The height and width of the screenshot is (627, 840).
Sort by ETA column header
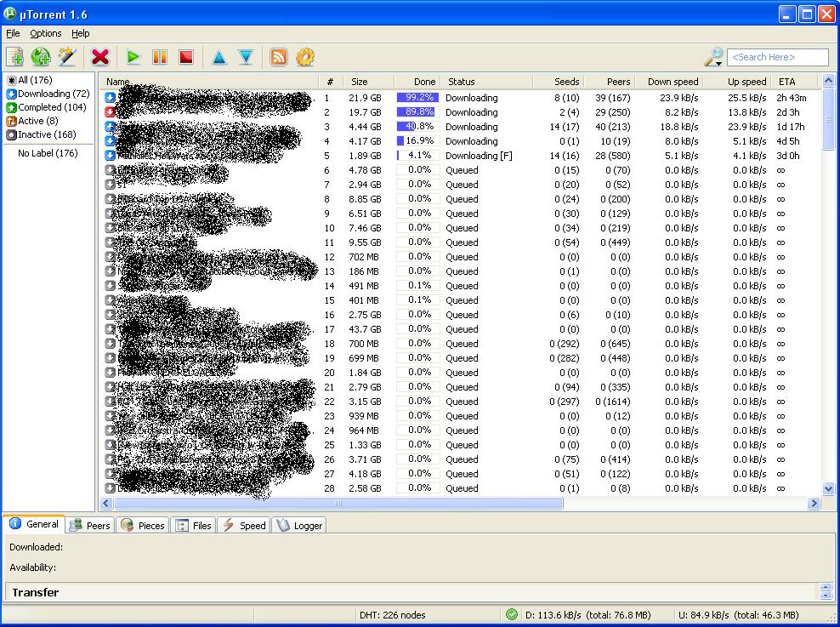[796, 82]
